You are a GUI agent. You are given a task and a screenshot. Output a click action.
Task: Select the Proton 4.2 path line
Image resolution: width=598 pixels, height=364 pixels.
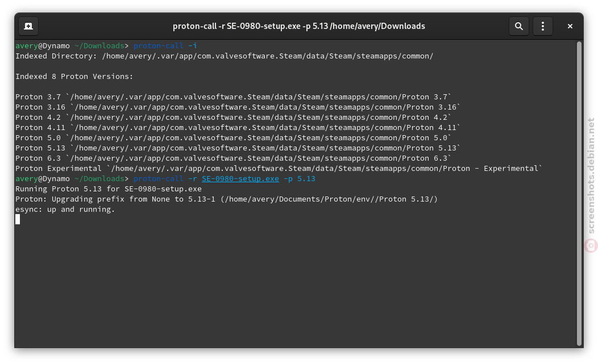click(233, 118)
